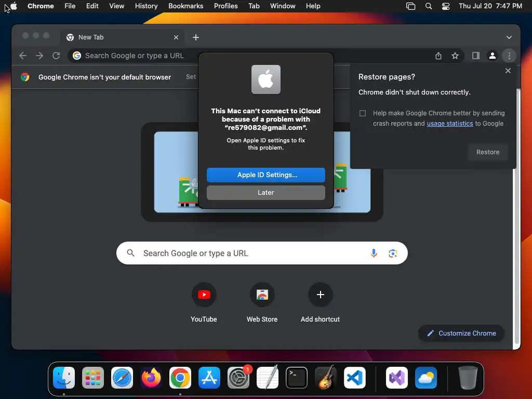Open TextEdit from the dock
Viewport: 532px width, 399px height.
click(x=268, y=377)
